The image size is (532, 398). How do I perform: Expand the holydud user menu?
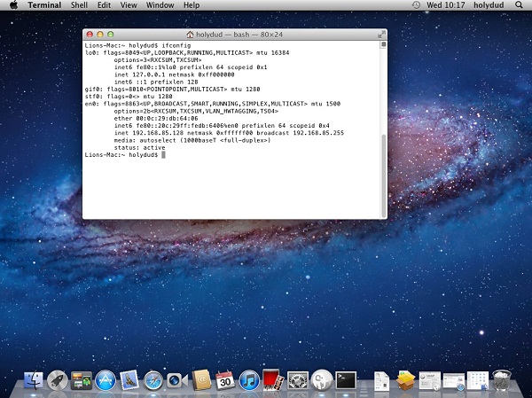tap(488, 5)
